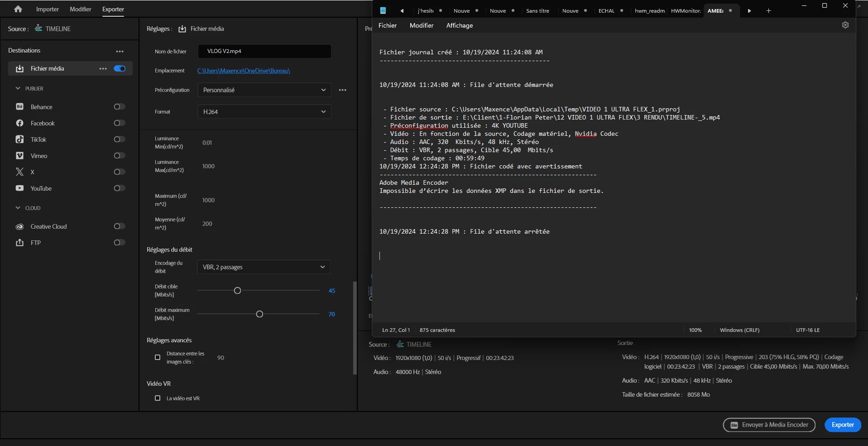
Task: Disable the Fichier média destination toggle
Action: tap(120, 68)
